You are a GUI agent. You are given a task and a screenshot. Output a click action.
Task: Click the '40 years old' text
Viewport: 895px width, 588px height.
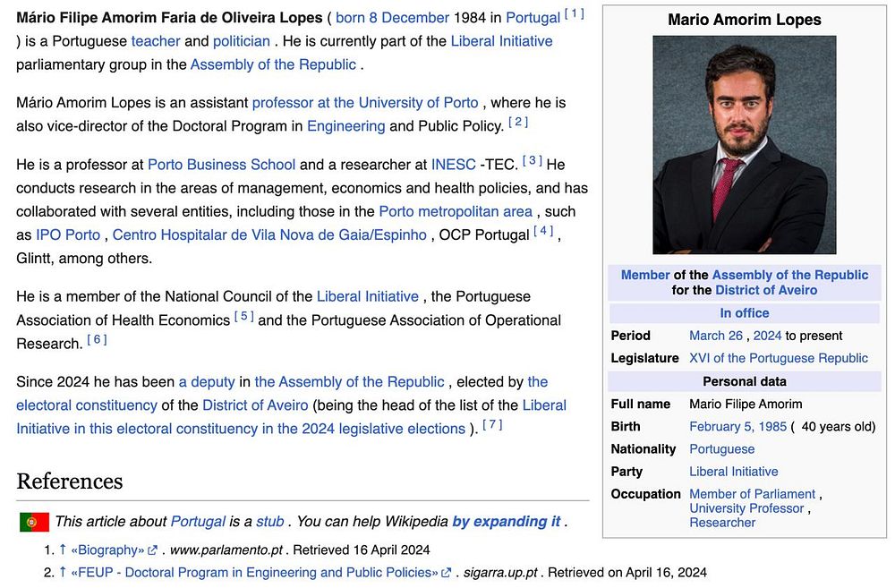pos(838,426)
